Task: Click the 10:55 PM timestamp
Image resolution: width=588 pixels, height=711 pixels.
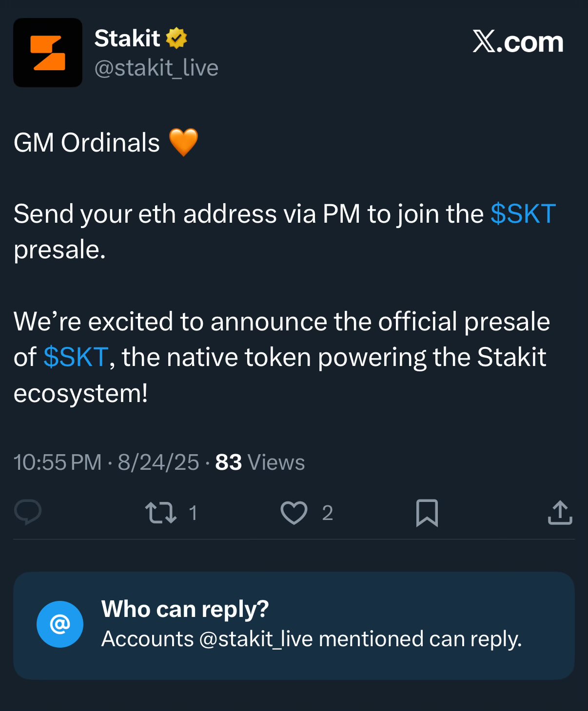Action: pyautogui.click(x=58, y=462)
